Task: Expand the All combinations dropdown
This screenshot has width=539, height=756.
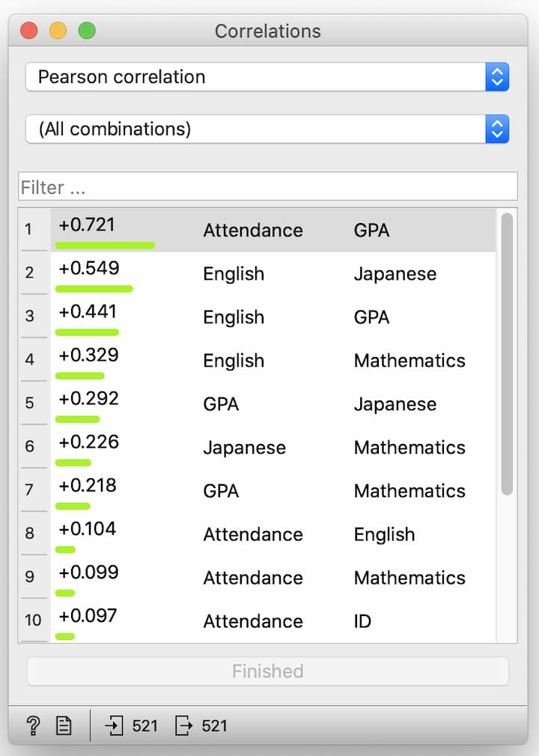Action: 267,129
